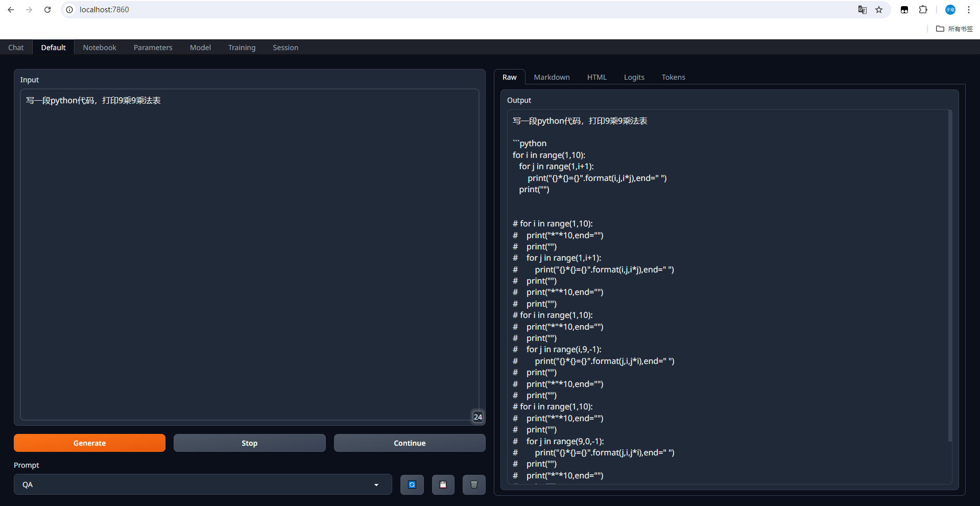This screenshot has height=506, width=980.
Task: Click inside the Input text area
Action: [249, 255]
